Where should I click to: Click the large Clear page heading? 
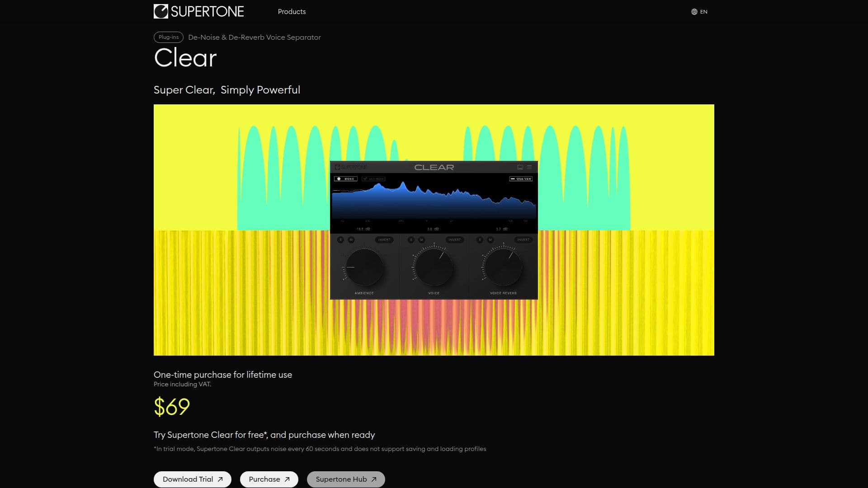click(x=185, y=58)
